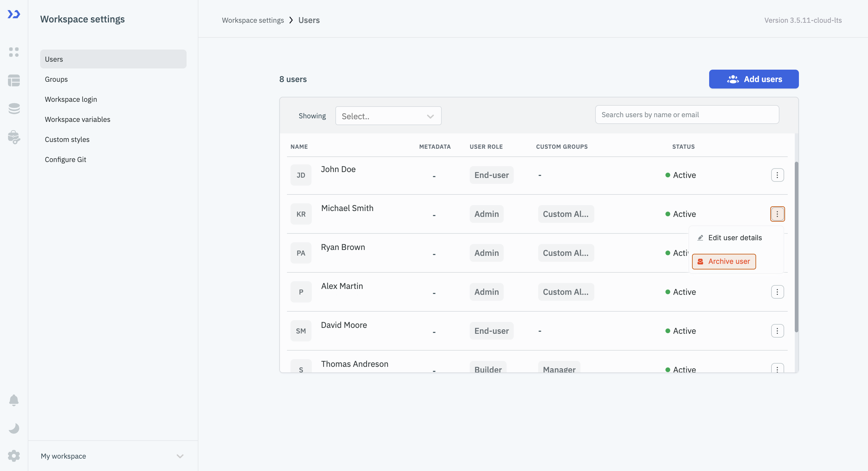This screenshot has width=868, height=471.
Task: Switch to the Groups settings section
Action: click(56, 79)
